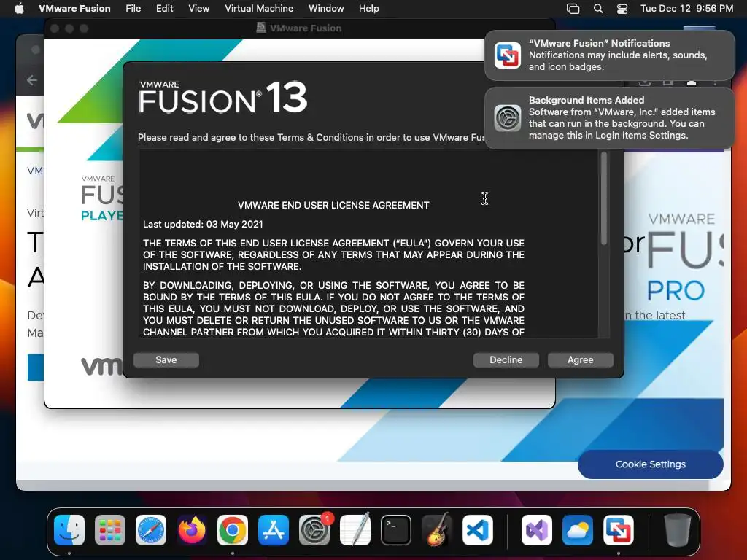This screenshot has width=747, height=560.
Task: Launch Safari from the dock
Action: pyautogui.click(x=151, y=530)
